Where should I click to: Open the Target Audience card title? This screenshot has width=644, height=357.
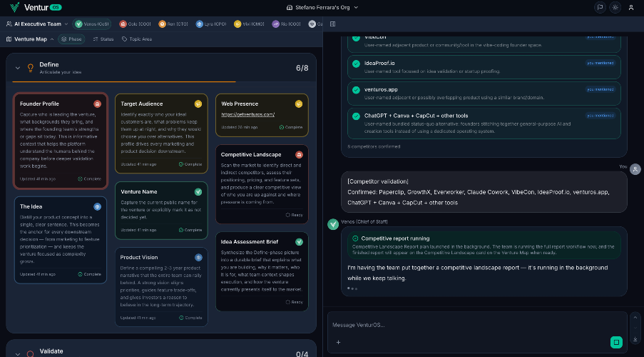pos(142,104)
